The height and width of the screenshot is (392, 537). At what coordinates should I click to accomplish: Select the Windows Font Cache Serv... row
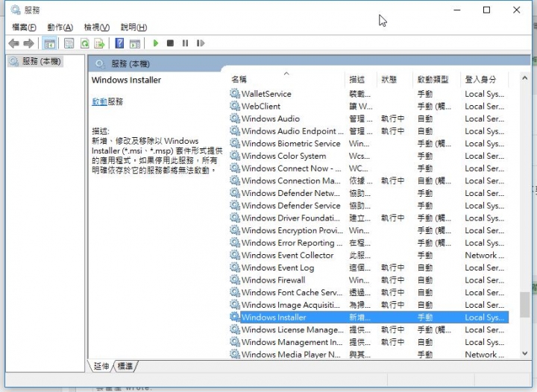pos(368,292)
